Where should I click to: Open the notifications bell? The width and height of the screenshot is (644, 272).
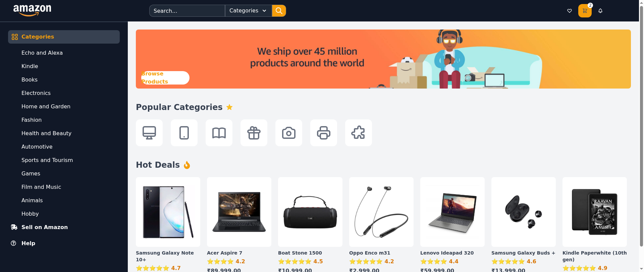pos(600,11)
